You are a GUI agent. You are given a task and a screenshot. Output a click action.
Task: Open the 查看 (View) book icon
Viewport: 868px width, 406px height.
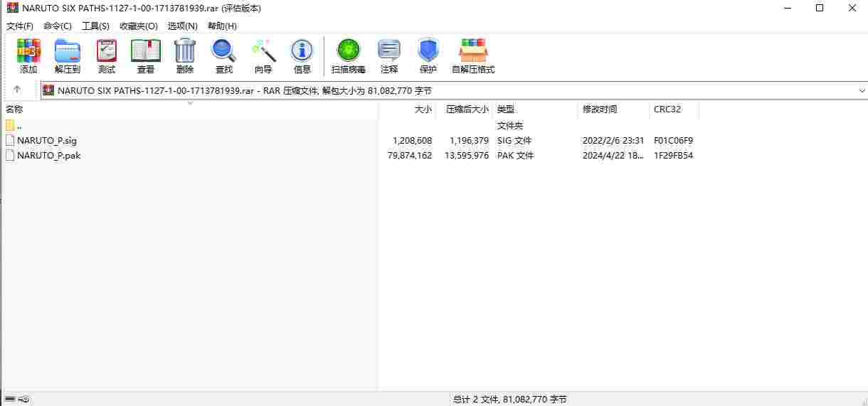146,55
